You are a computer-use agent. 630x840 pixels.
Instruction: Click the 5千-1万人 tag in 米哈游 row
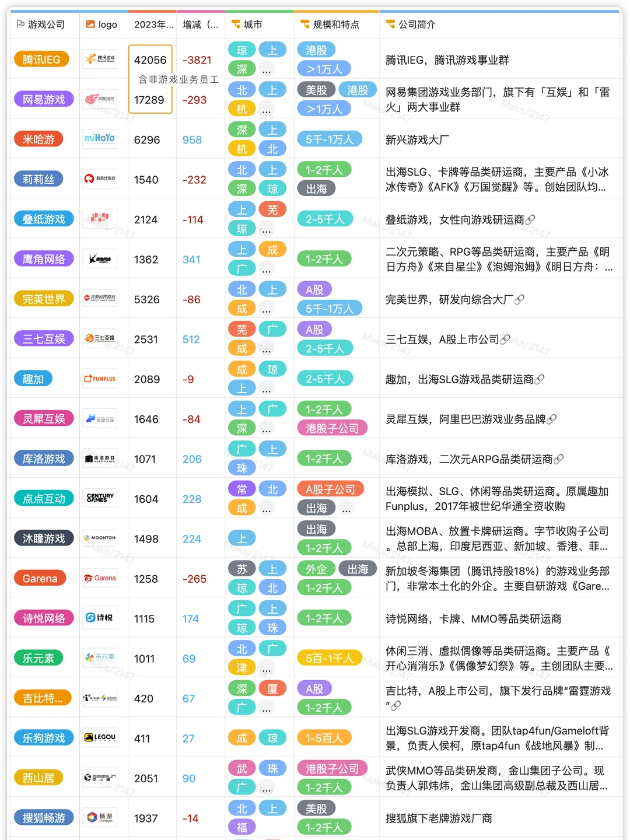330,139
